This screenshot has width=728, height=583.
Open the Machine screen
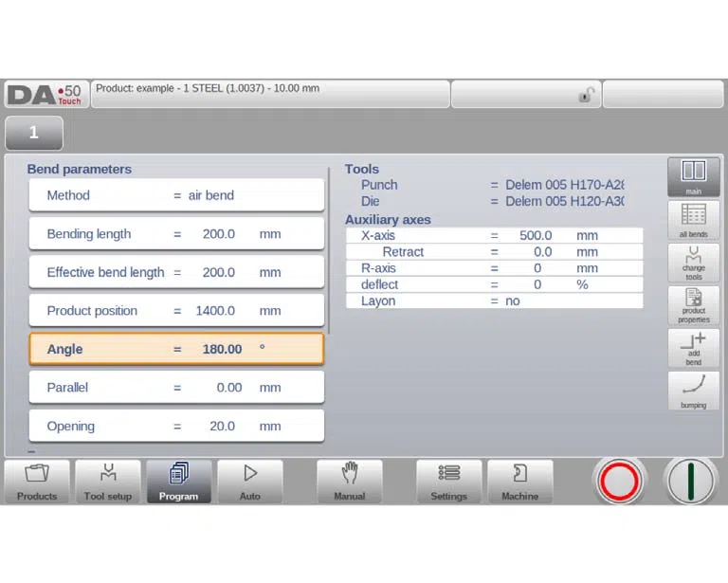pos(520,482)
